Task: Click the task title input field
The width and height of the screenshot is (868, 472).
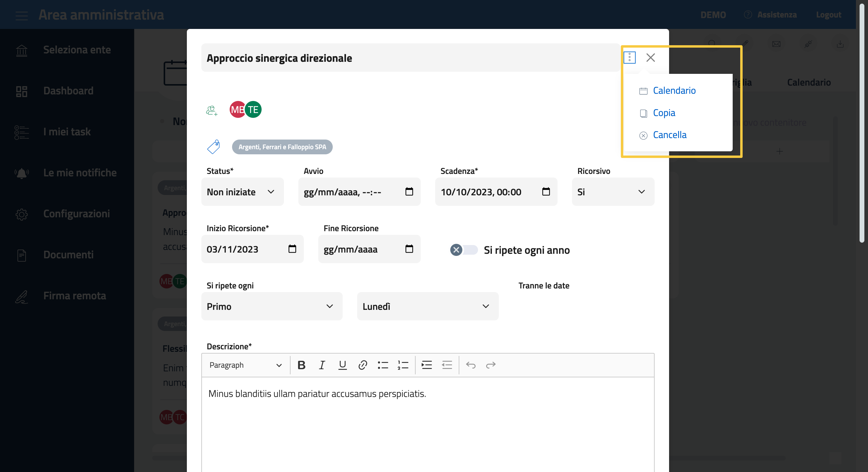Action: coord(410,58)
